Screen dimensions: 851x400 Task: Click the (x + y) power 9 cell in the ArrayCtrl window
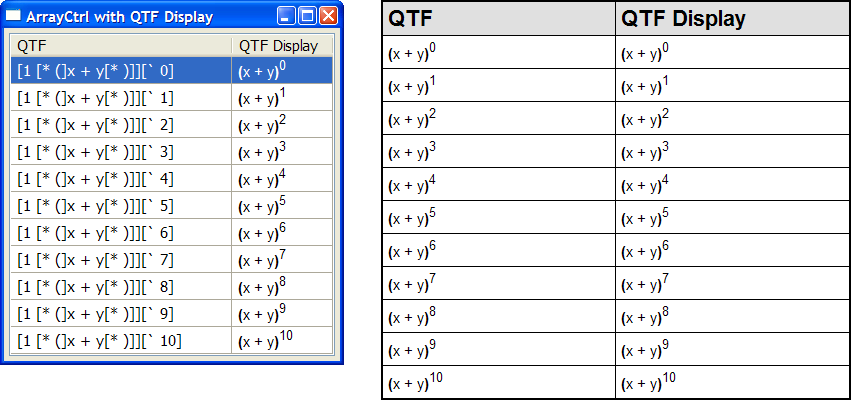(x=263, y=314)
